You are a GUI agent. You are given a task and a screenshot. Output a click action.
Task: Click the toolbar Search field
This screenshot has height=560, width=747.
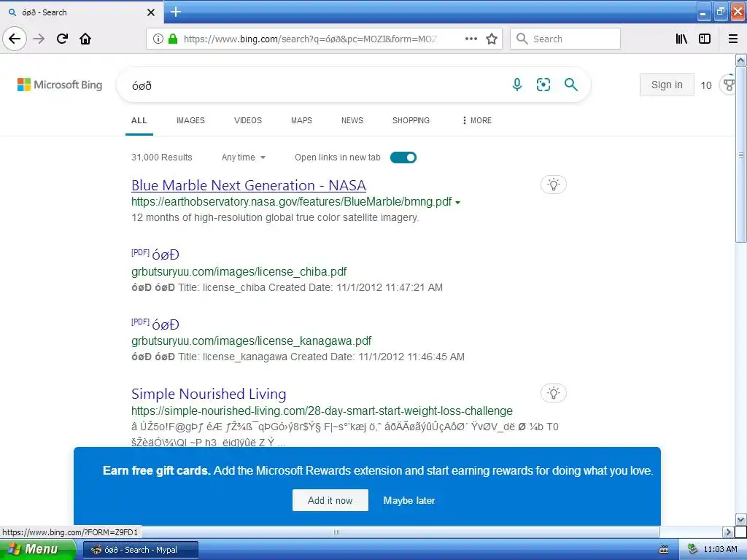(x=565, y=39)
